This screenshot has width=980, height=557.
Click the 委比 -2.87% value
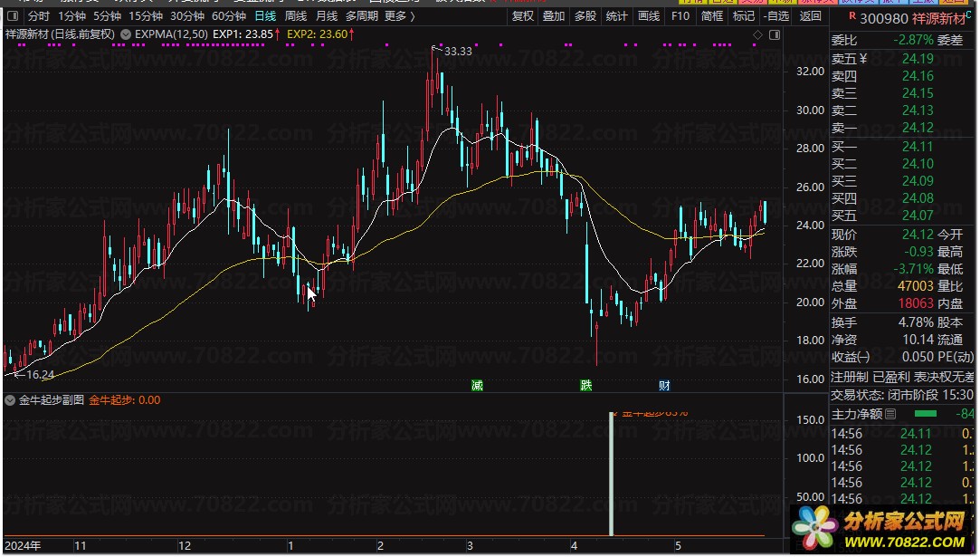click(x=913, y=40)
